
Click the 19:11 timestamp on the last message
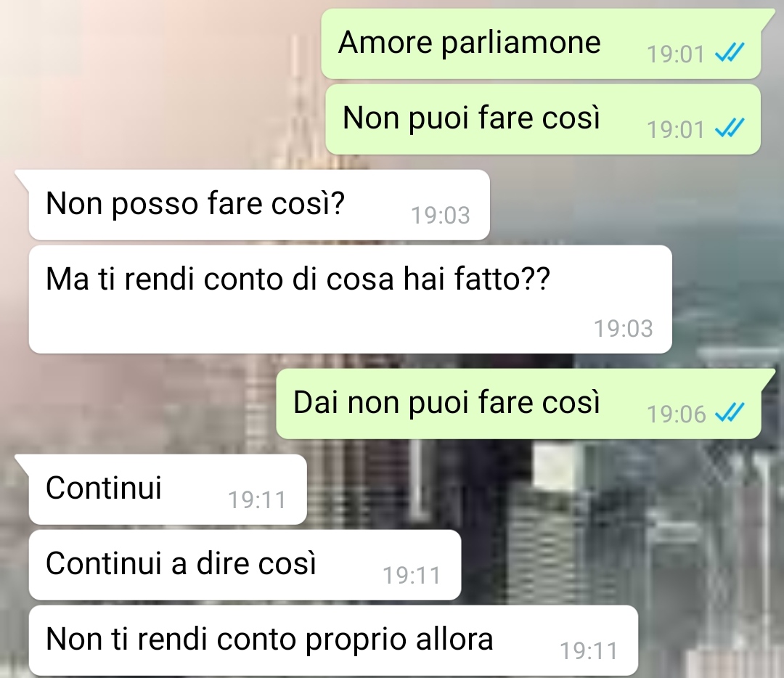pos(589,651)
